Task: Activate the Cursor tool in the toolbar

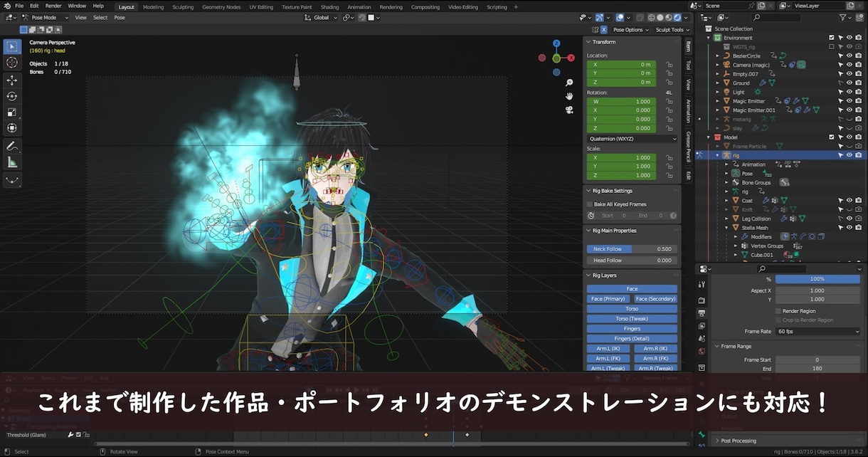Action: pyautogui.click(x=12, y=63)
